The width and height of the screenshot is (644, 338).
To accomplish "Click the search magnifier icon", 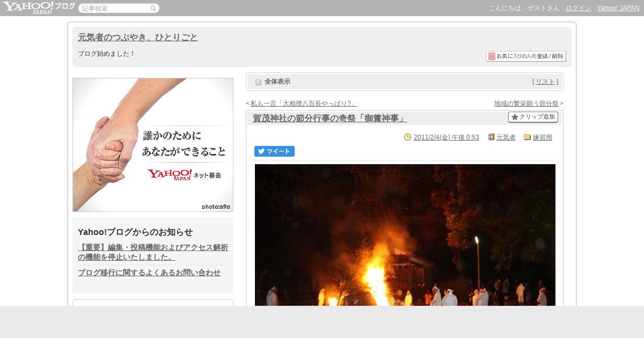I will point(153,8).
